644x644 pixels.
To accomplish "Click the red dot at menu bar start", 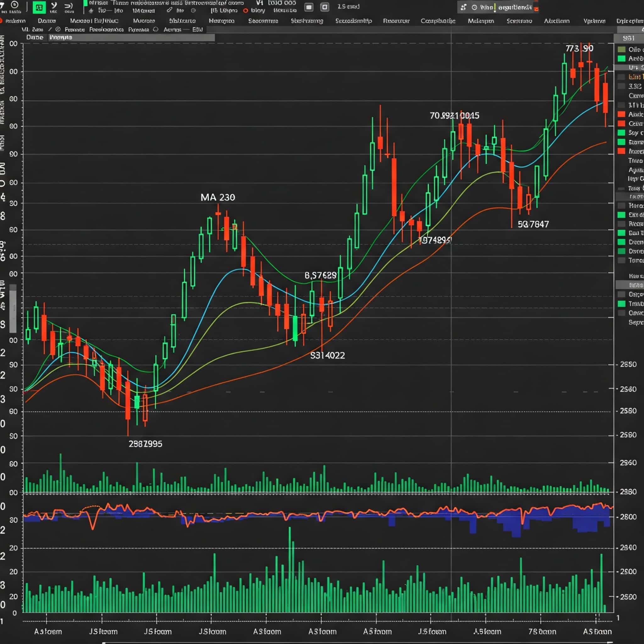I will tap(1, 21).
